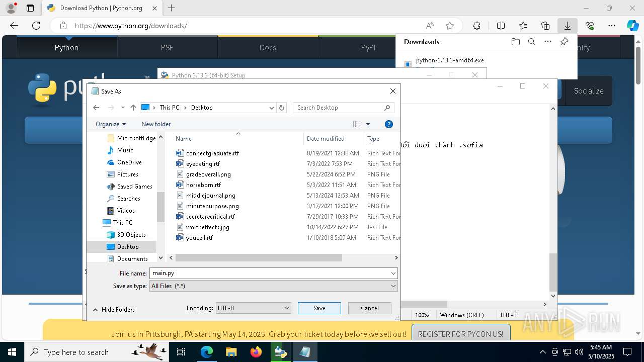The image size is (644, 362).
Task: Open Edge Favorites icon
Action: [x=523, y=26]
